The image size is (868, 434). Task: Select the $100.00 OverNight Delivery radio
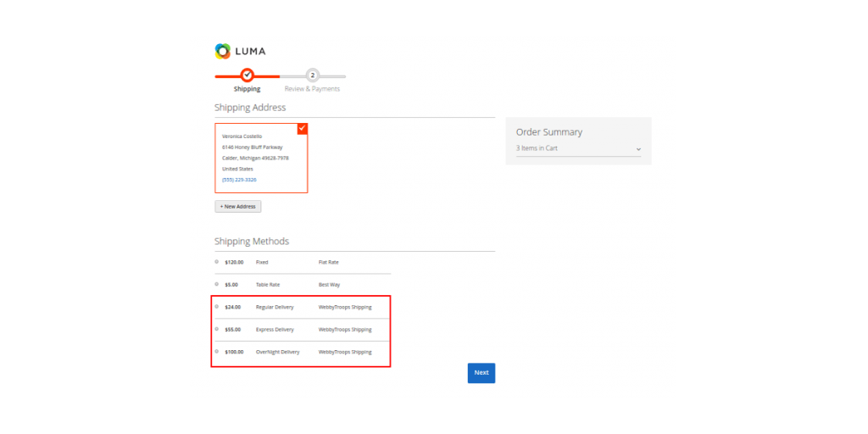(216, 352)
